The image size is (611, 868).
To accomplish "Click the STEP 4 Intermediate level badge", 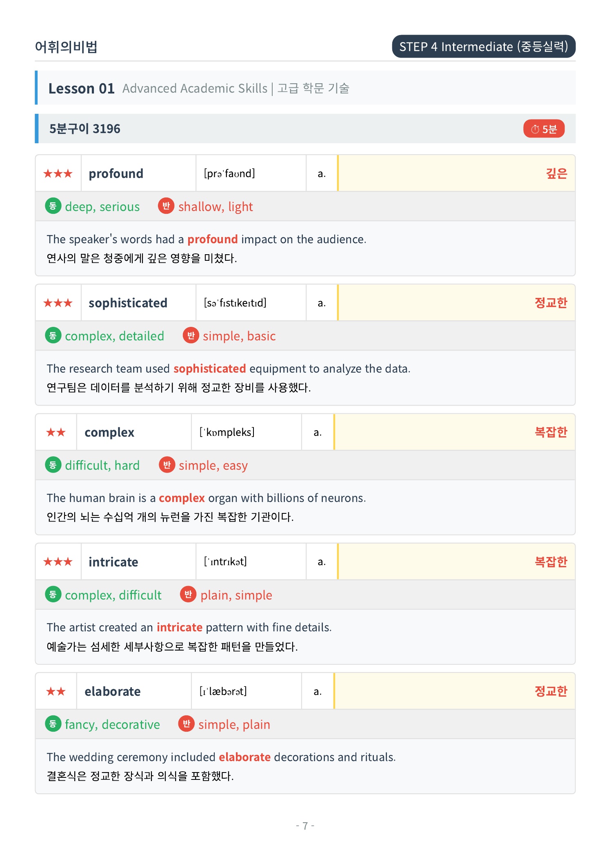I will (484, 47).
